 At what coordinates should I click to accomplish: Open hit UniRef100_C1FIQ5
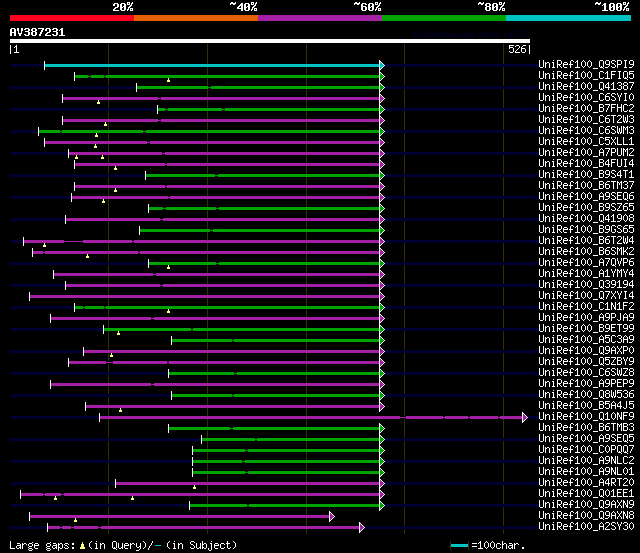[586, 75]
